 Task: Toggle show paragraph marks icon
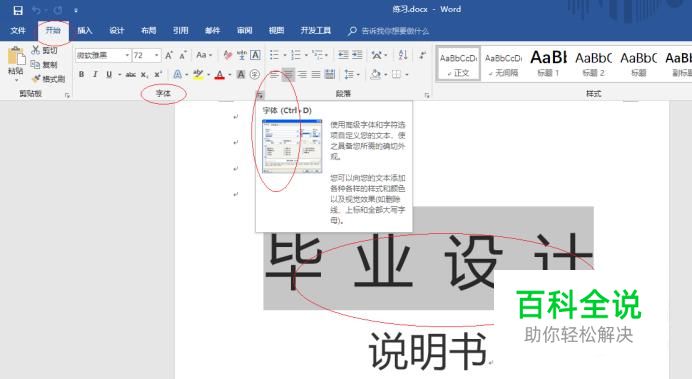[422, 55]
